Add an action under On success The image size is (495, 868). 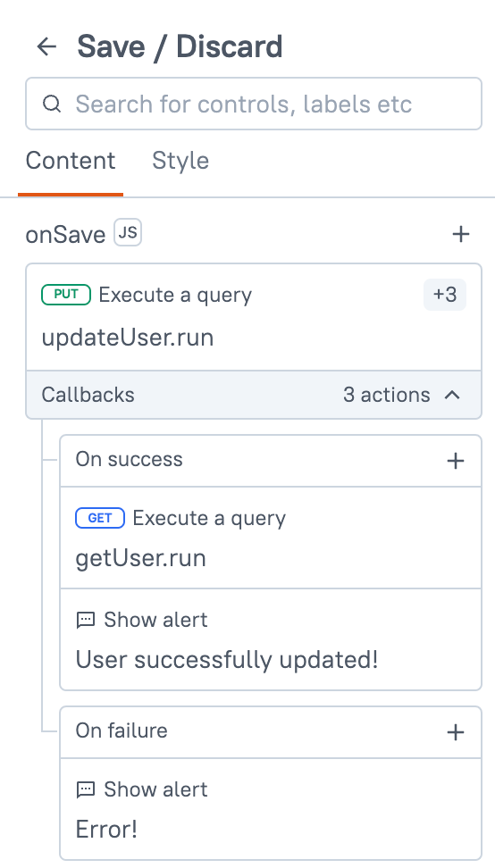point(455,461)
